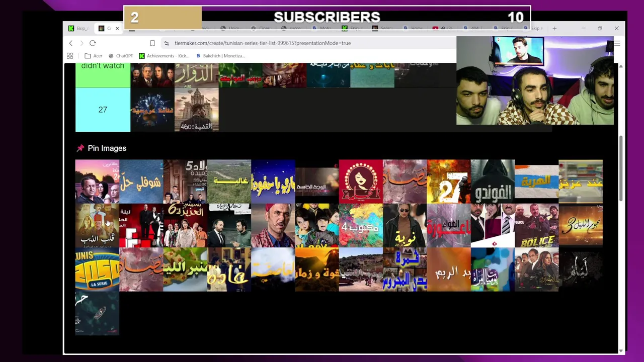The image size is (644, 362).
Task: Select the village landscape thumbnail
Action: pos(361,269)
